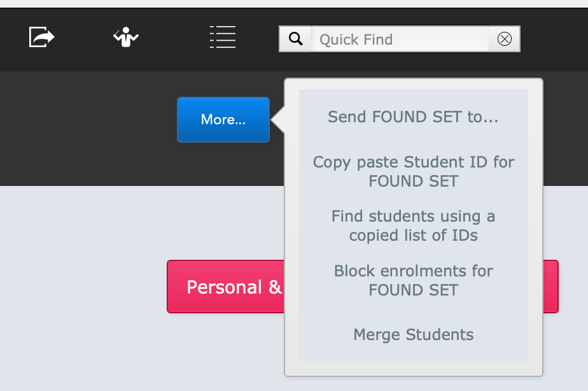Open the list view lines icon
The width and height of the screenshot is (588, 391).
[x=223, y=37]
